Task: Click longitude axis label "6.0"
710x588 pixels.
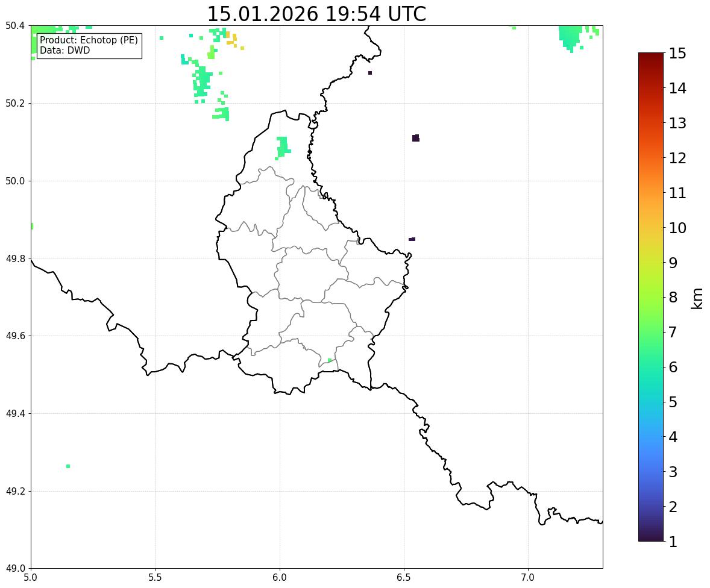Action: coord(280,578)
